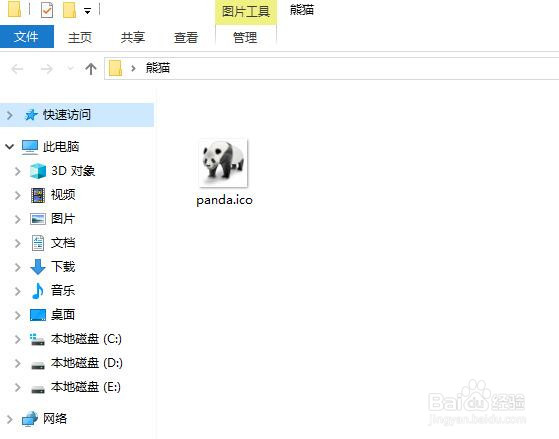
Task: Select 本地磁盘 (D:) in sidebar
Action: (x=87, y=363)
